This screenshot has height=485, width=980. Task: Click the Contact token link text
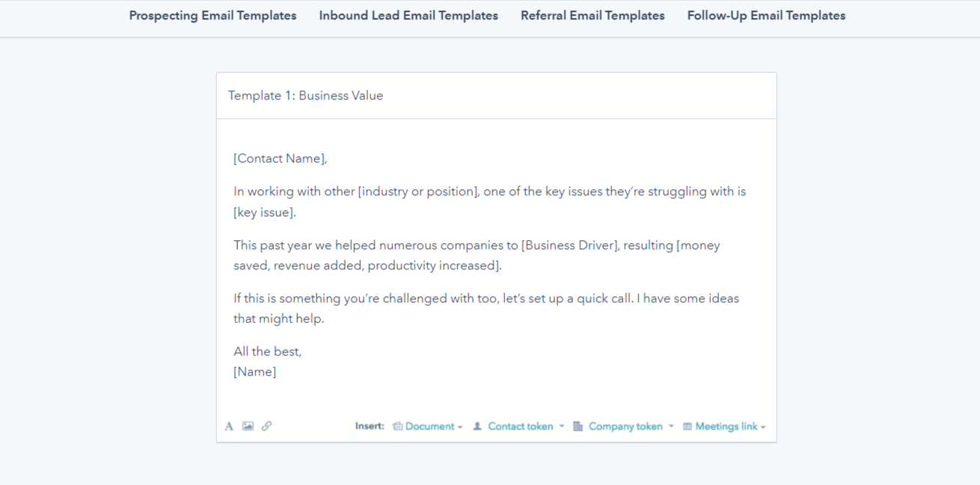pos(521,427)
